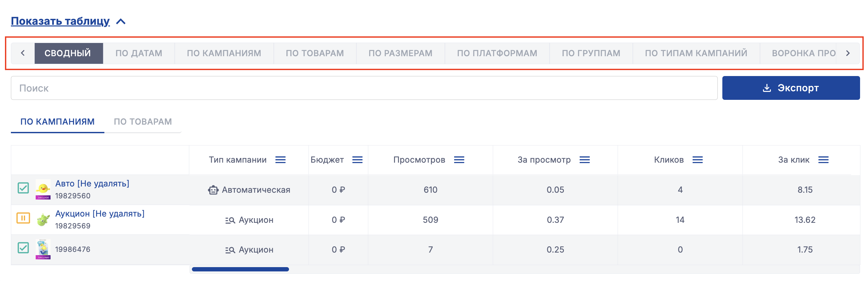Open column menu icon for Бюджет
Viewport: 868px width, 281px height.
tap(357, 160)
